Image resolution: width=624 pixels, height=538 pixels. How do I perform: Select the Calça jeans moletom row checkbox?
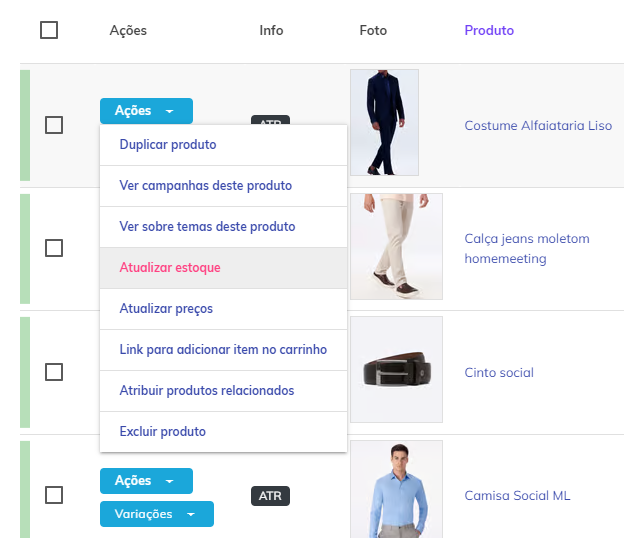click(54, 248)
